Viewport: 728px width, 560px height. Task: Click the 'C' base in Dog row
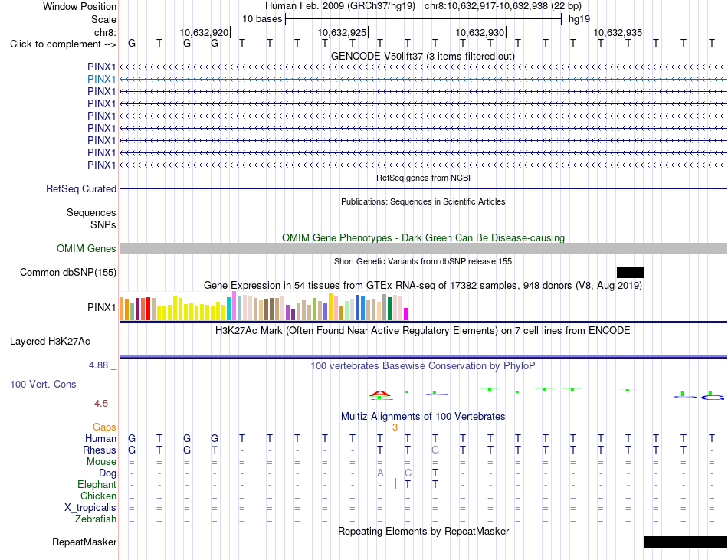pyautogui.click(x=408, y=473)
